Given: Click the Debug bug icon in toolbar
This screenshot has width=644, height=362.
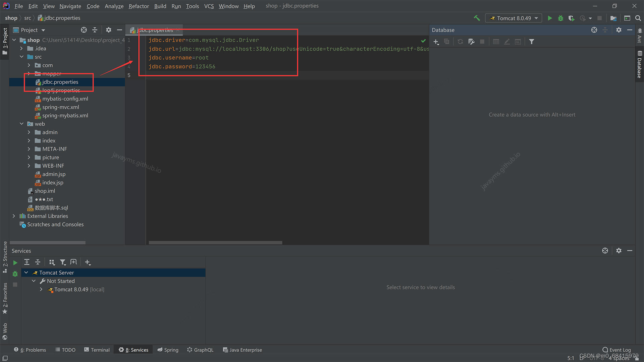Looking at the screenshot, I should [560, 18].
